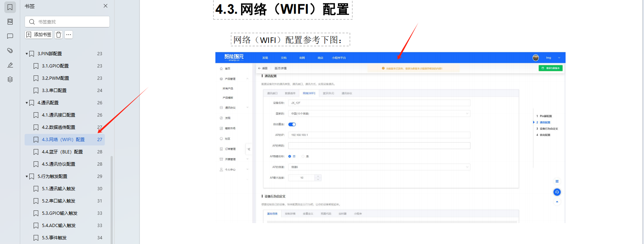Open the layers panel icon

click(10, 79)
